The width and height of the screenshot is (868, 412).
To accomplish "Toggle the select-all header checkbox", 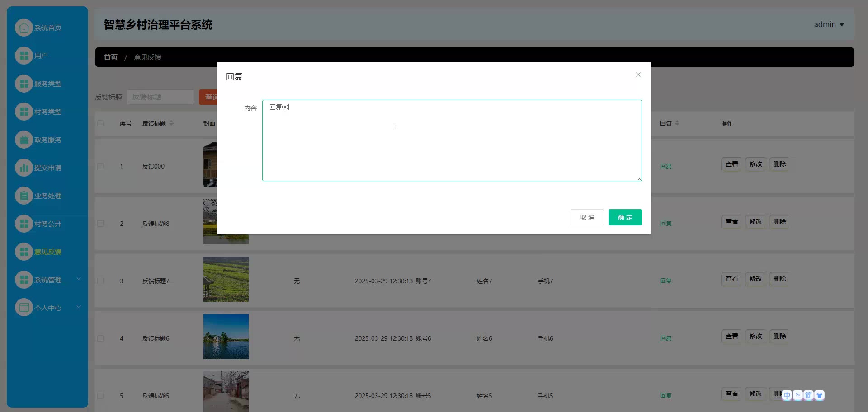I will [x=100, y=123].
